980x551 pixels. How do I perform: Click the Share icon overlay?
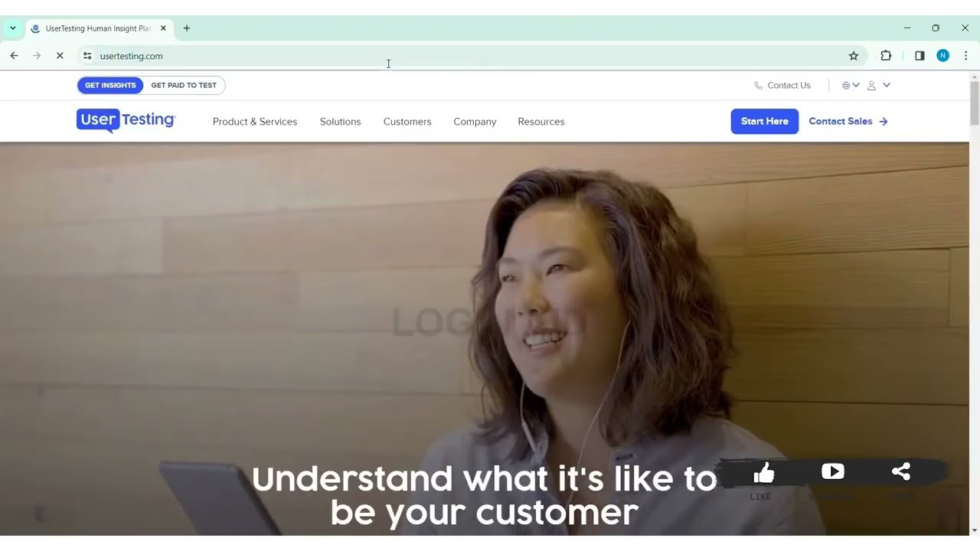(x=901, y=471)
